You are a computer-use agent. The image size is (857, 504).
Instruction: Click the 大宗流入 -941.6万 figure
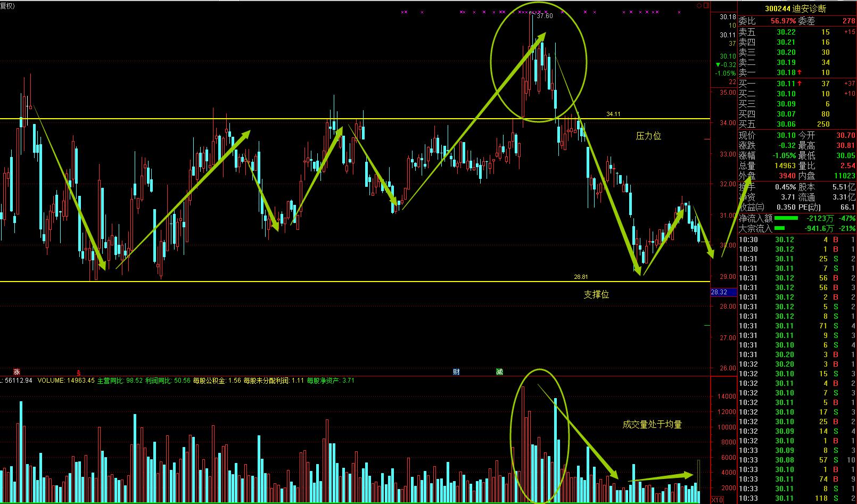tap(819, 228)
